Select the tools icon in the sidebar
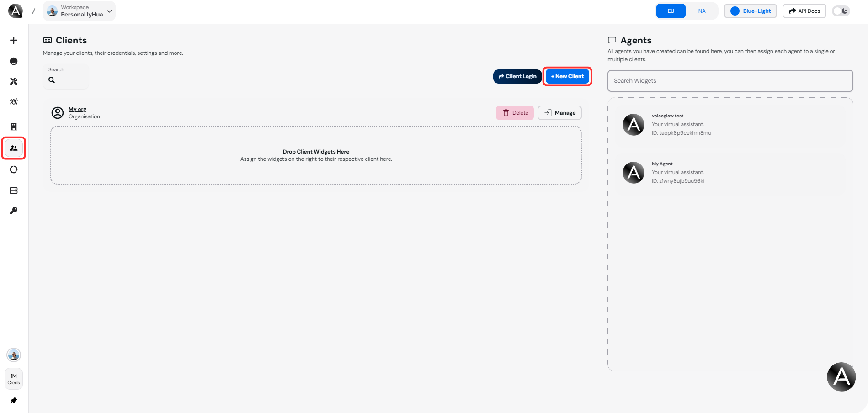 click(14, 82)
